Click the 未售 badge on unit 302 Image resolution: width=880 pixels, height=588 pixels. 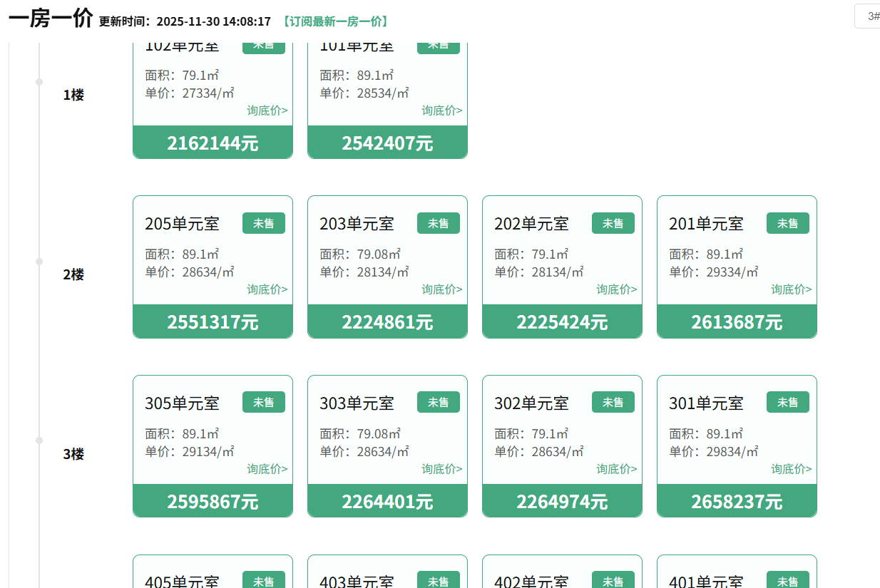(x=613, y=403)
